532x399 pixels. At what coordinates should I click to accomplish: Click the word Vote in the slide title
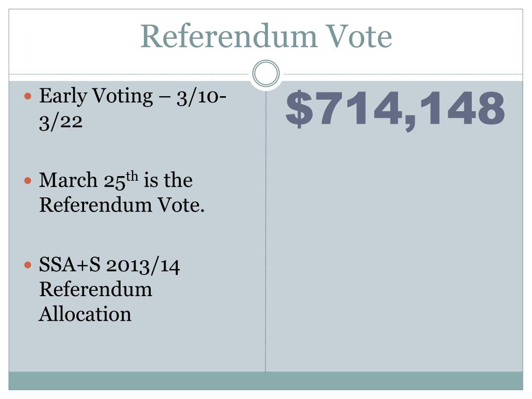pos(358,36)
